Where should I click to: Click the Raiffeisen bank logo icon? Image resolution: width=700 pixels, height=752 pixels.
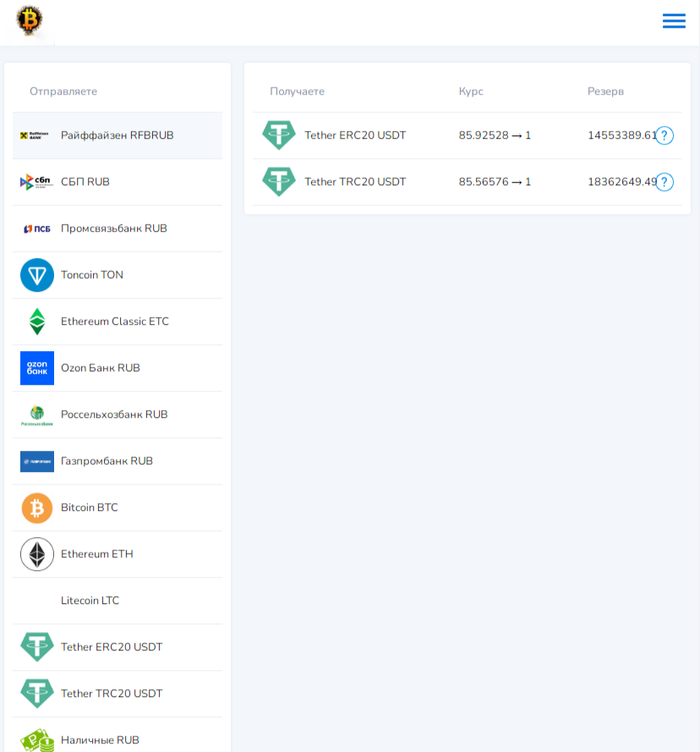(35, 135)
